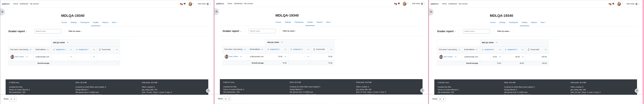The width and height of the screenshot is (644, 104).
Task: Toggle Edit mode switch in left panel
Action: (x=208, y=4)
